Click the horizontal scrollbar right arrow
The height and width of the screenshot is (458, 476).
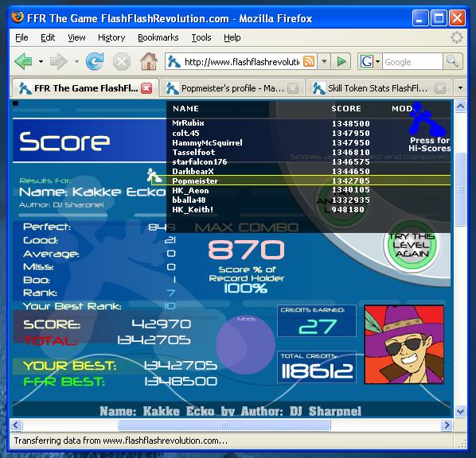click(447, 425)
